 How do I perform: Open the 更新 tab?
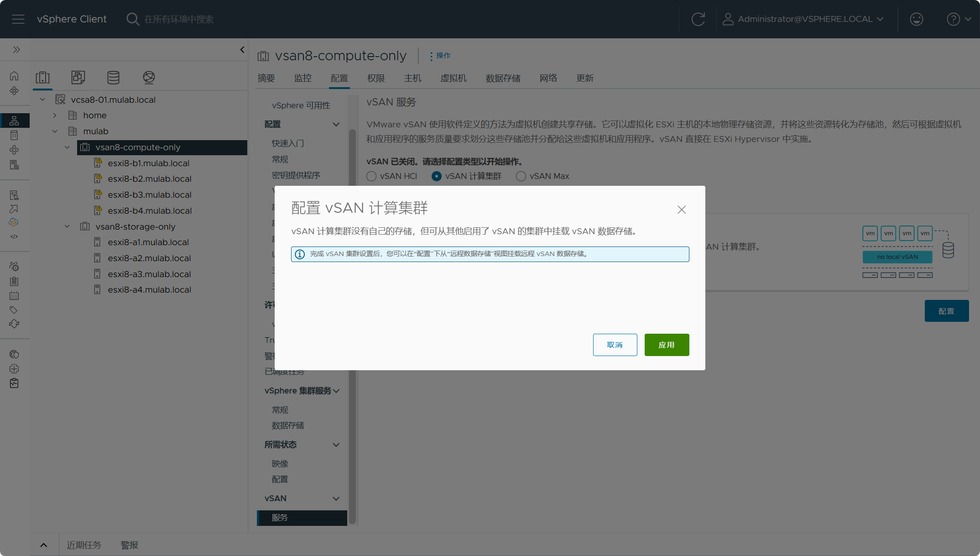585,78
